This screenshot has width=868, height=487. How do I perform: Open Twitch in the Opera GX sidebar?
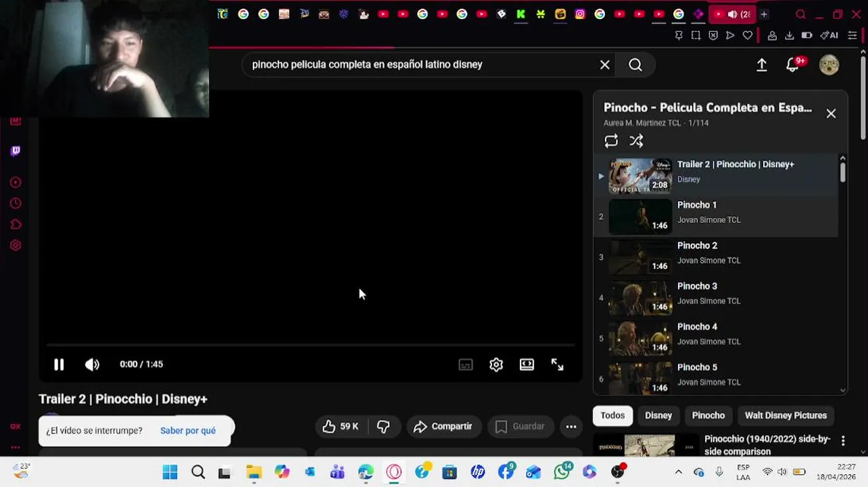(15, 151)
